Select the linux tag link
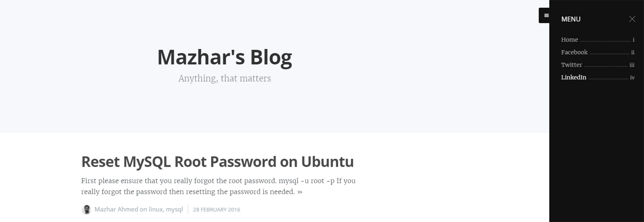Viewport: 644px width, 222px height. coord(156,209)
